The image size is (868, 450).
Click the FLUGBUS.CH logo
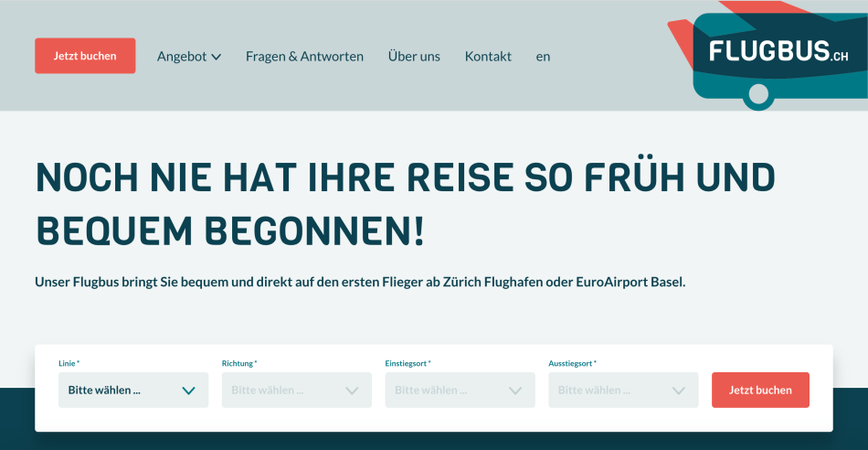[x=778, y=51]
